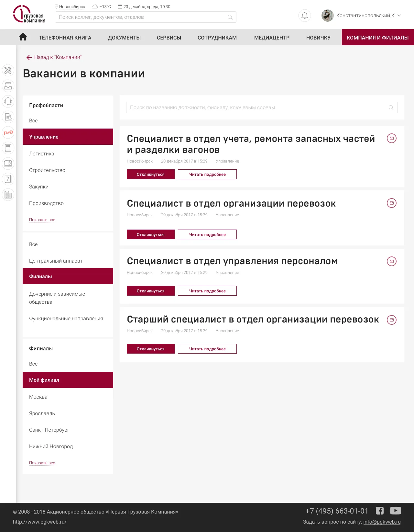Image resolution: width=414 pixels, height=532 pixels.
Task: Filter vacancies by Санкт-Петербург
Action: tap(49, 430)
